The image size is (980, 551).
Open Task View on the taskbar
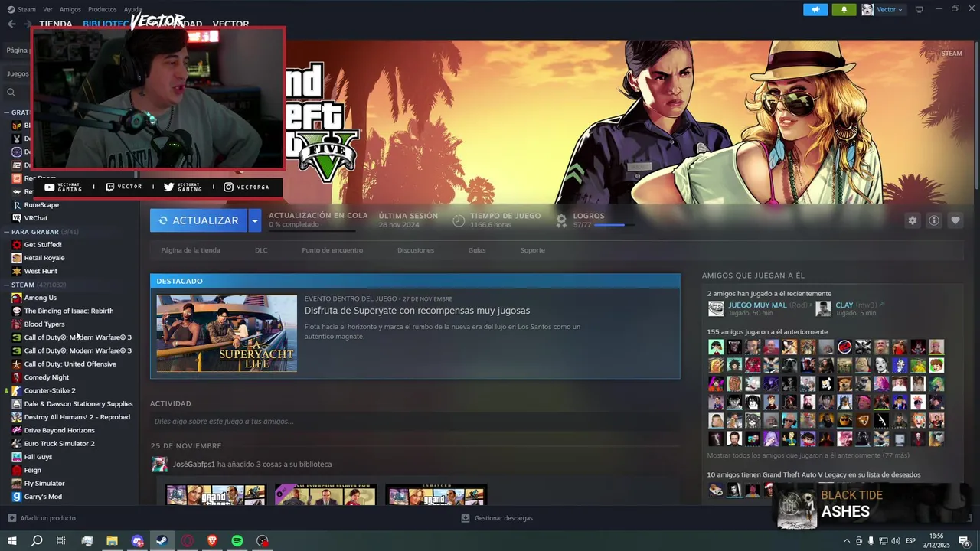tap(61, 541)
